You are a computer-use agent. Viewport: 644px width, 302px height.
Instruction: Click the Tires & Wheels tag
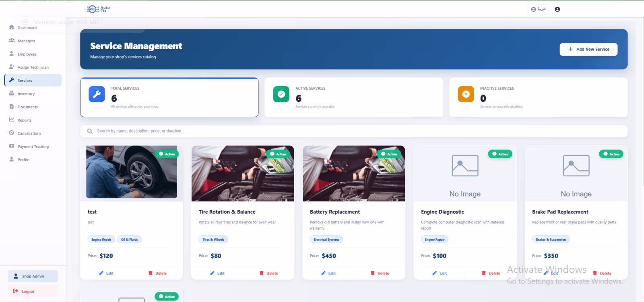point(213,240)
